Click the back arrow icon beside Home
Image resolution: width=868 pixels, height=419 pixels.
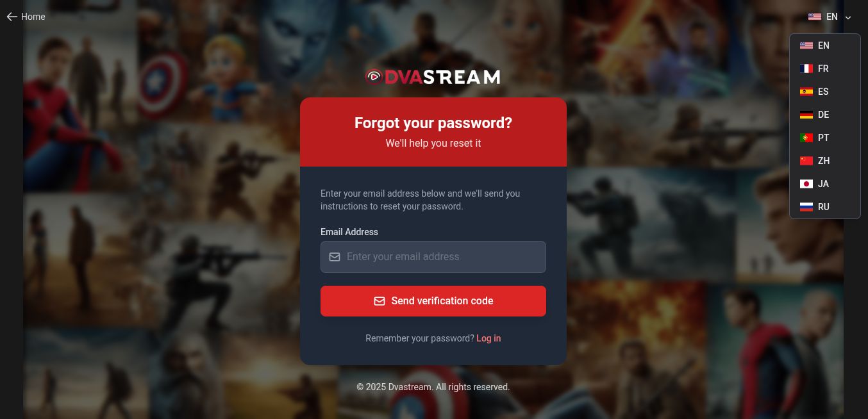[x=12, y=17]
